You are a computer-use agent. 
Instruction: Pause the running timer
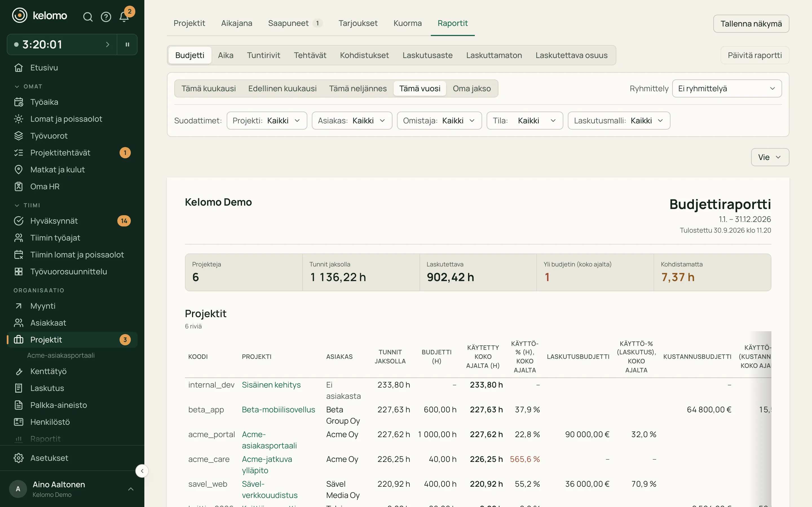(127, 44)
